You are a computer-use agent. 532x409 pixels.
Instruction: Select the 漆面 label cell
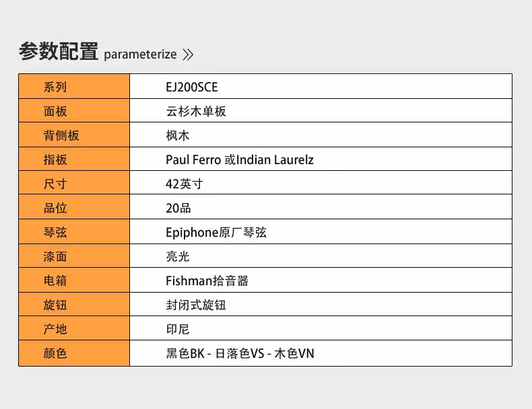[x=74, y=256]
